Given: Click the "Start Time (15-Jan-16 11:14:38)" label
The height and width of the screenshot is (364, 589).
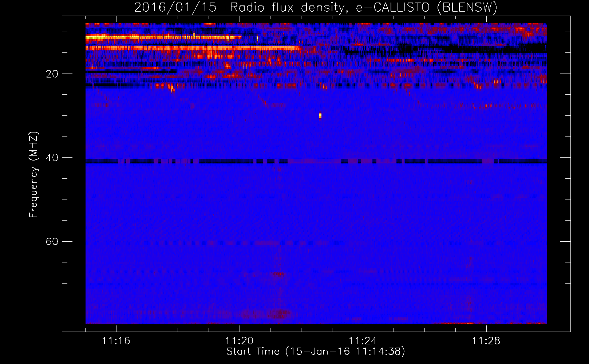Looking at the screenshot, I should point(316,351).
